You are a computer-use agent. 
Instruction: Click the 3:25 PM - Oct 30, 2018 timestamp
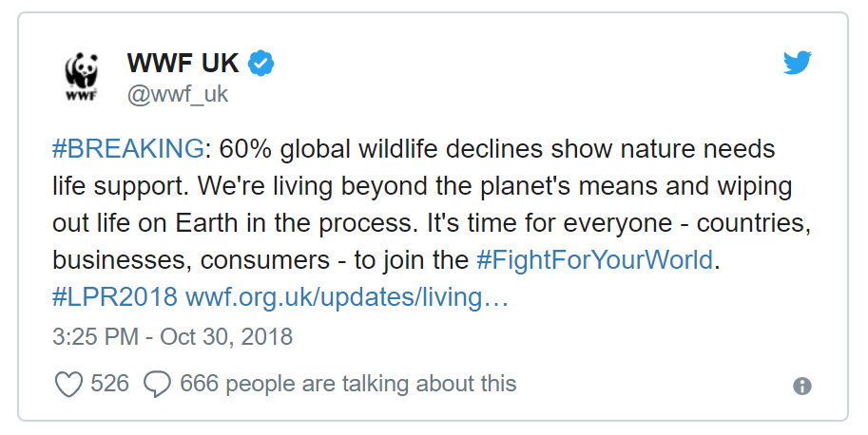[x=172, y=336]
